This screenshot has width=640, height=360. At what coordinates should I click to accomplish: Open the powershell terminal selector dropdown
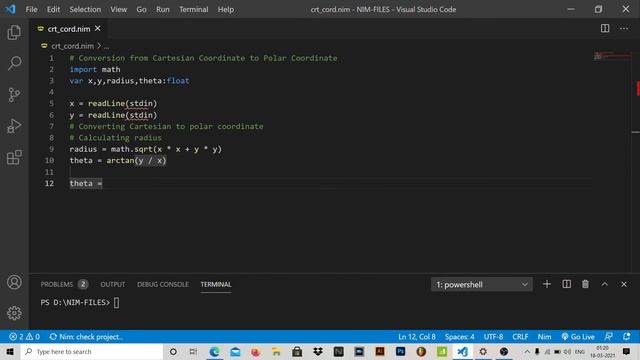(482, 284)
